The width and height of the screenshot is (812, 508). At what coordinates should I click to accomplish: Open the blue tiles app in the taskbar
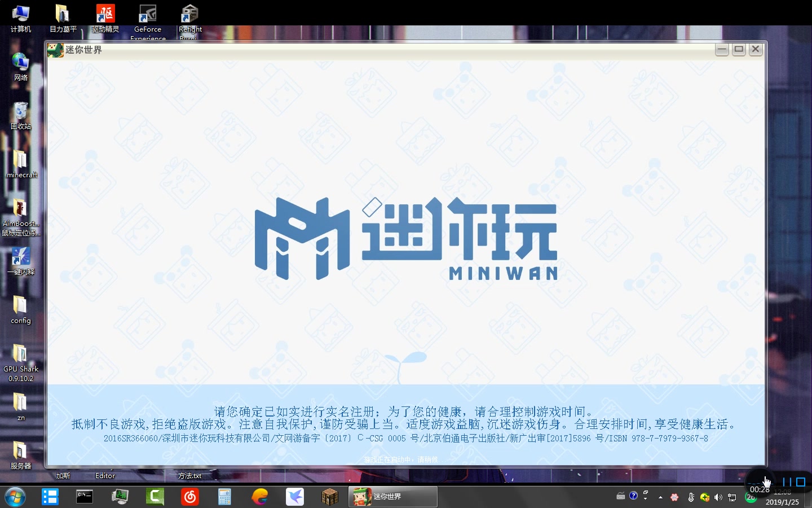[x=50, y=497]
